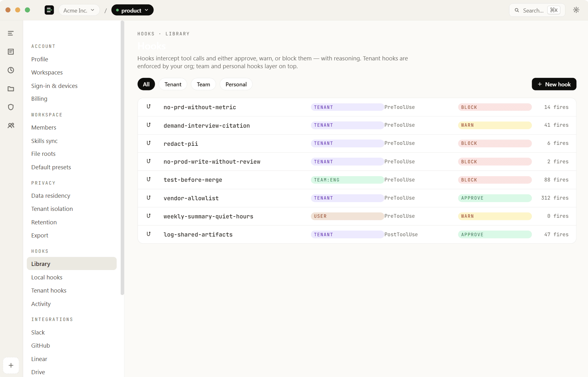Open the notes document icon in rail
The height and width of the screenshot is (377, 588).
[x=11, y=52]
